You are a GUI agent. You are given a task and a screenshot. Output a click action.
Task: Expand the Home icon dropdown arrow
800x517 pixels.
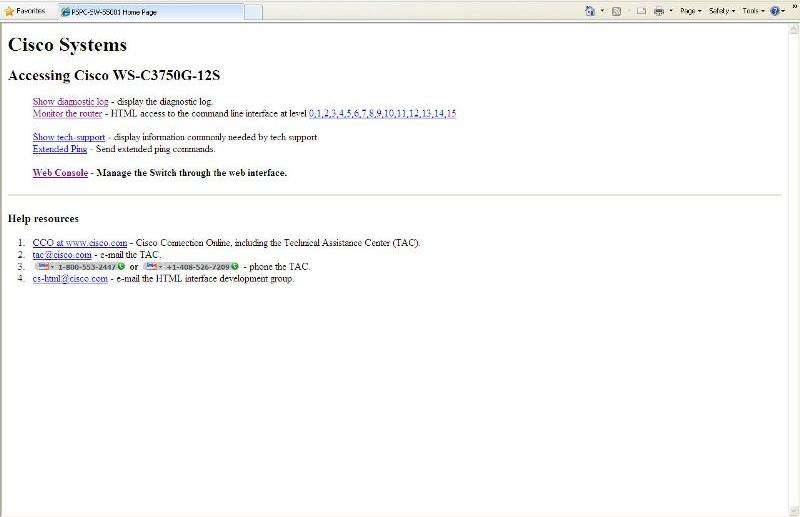602,11
